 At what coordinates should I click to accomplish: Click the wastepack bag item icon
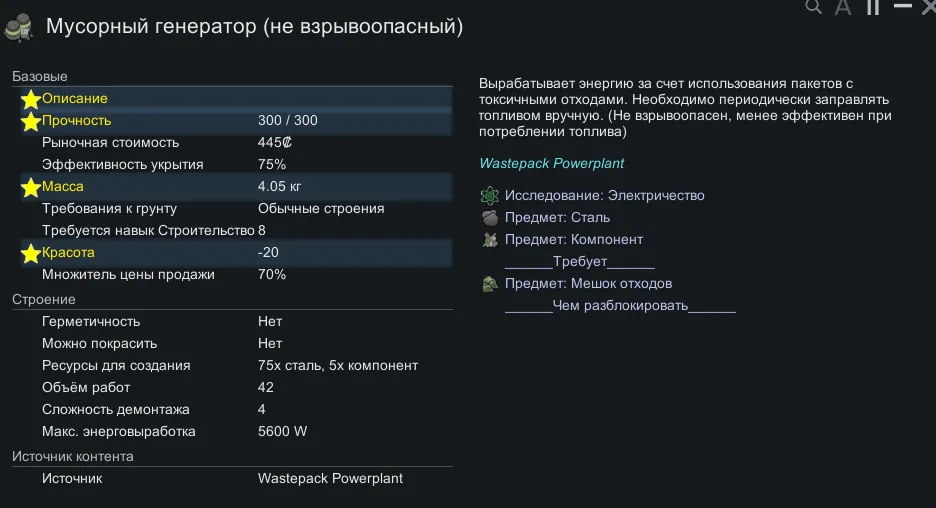coord(489,284)
